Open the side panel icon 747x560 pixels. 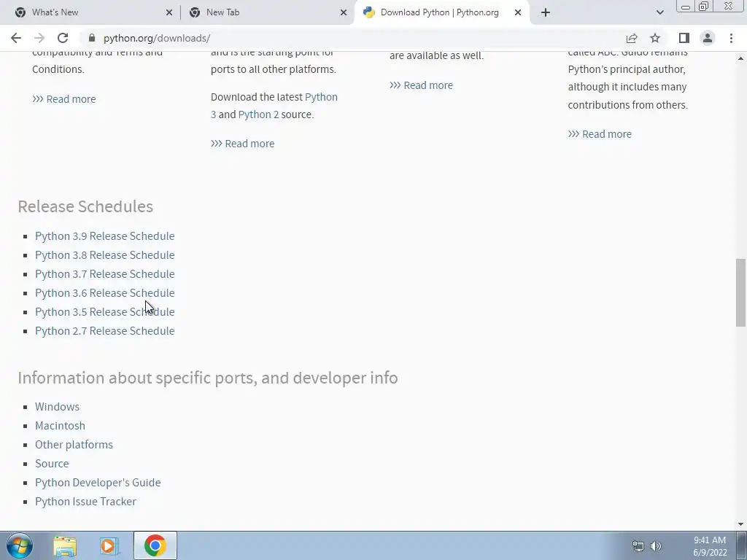click(684, 38)
